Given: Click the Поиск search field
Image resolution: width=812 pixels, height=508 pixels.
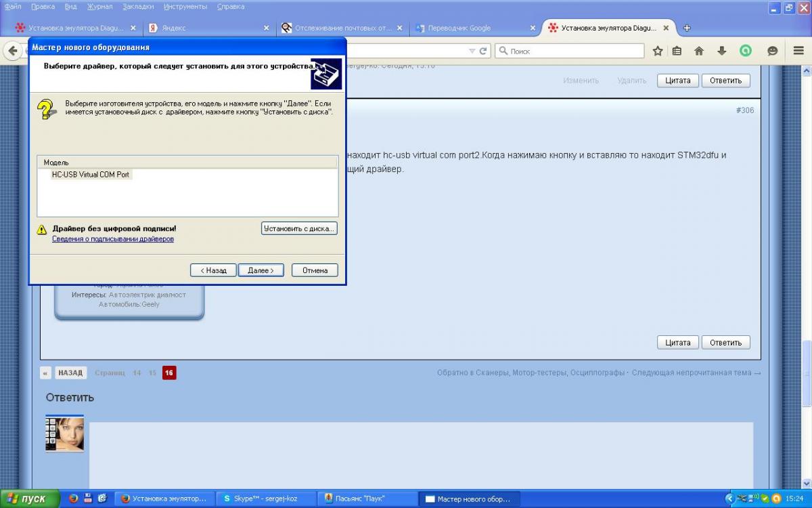Looking at the screenshot, I should tap(570, 51).
